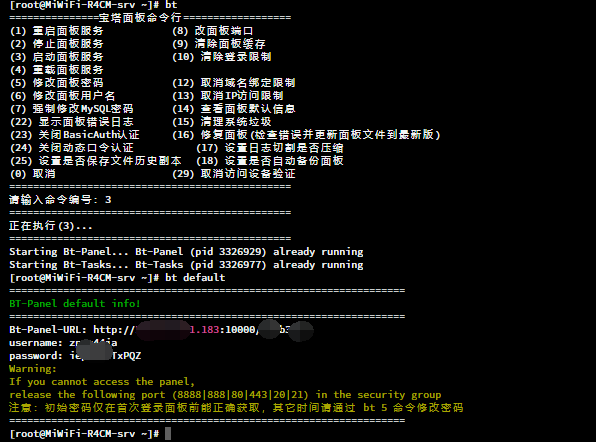Click the 'username:' line
Image resolution: width=596 pixels, height=442 pixels.
[63, 343]
